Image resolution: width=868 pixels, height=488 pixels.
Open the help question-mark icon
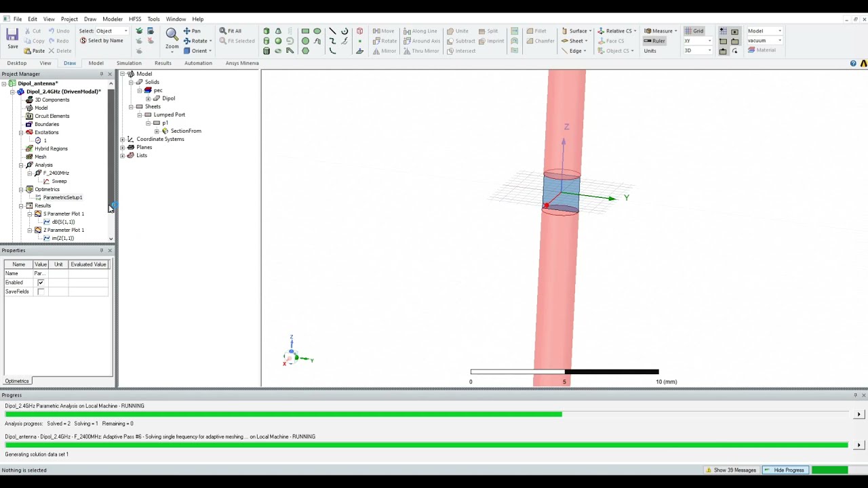click(853, 63)
